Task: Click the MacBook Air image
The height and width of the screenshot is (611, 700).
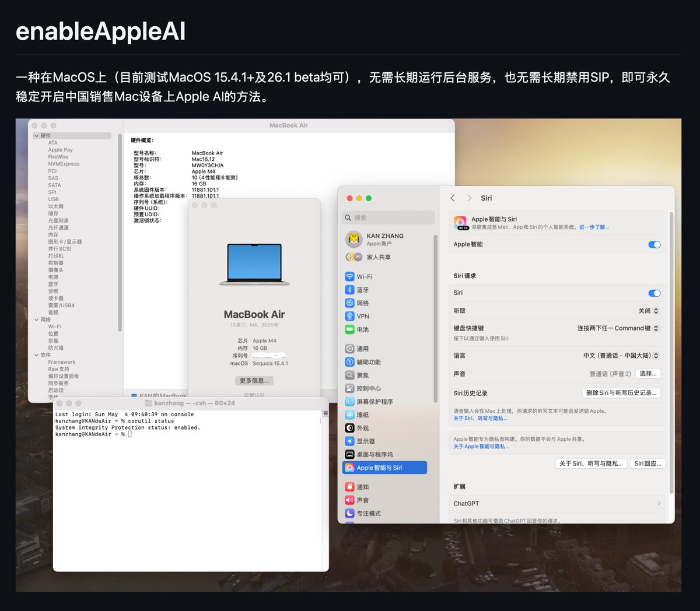Action: tap(254, 265)
